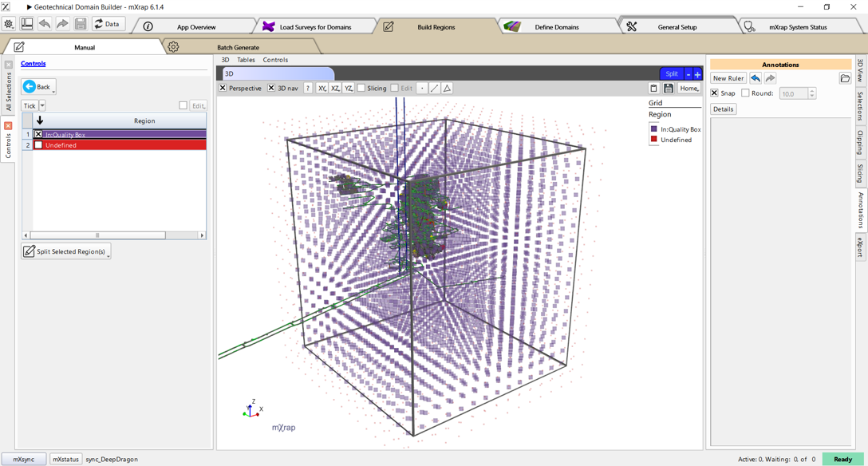
Task: Open the Tables menu
Action: [246, 60]
